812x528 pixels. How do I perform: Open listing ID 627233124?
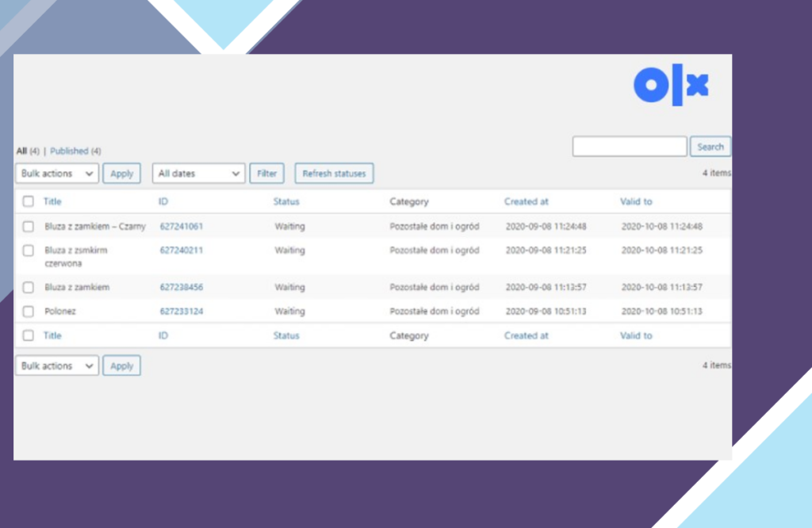182,312
